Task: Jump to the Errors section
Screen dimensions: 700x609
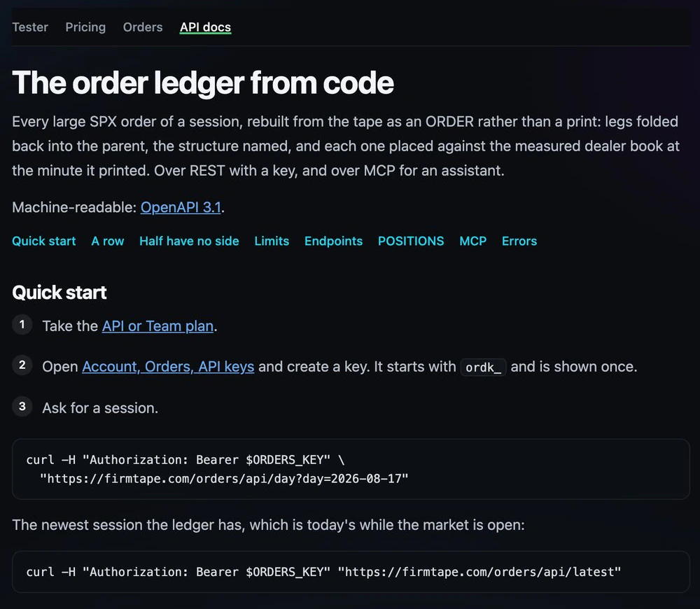Action: click(x=519, y=241)
